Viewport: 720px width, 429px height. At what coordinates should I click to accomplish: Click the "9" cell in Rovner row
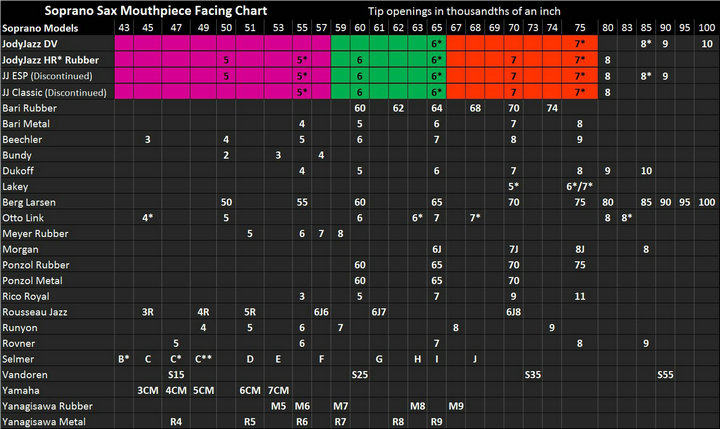pos(646,344)
